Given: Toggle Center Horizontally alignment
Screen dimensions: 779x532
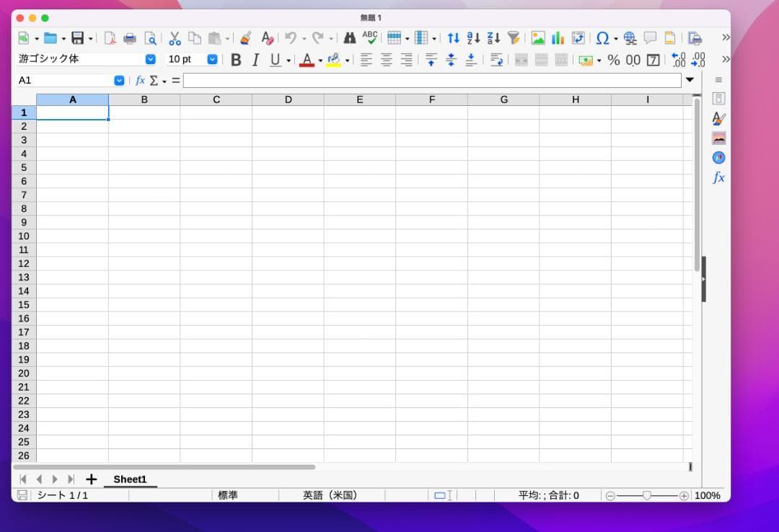Looking at the screenshot, I should coord(387,60).
